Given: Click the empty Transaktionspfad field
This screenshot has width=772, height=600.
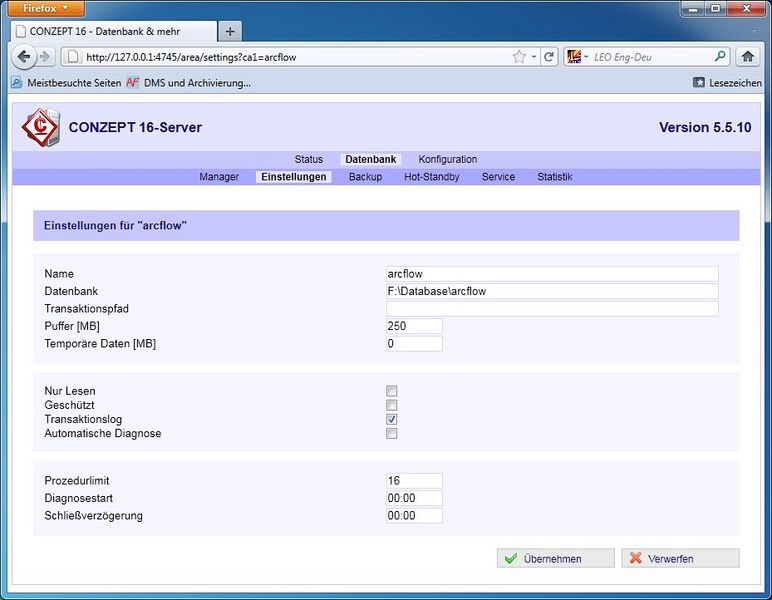Looking at the screenshot, I should coord(552,309).
